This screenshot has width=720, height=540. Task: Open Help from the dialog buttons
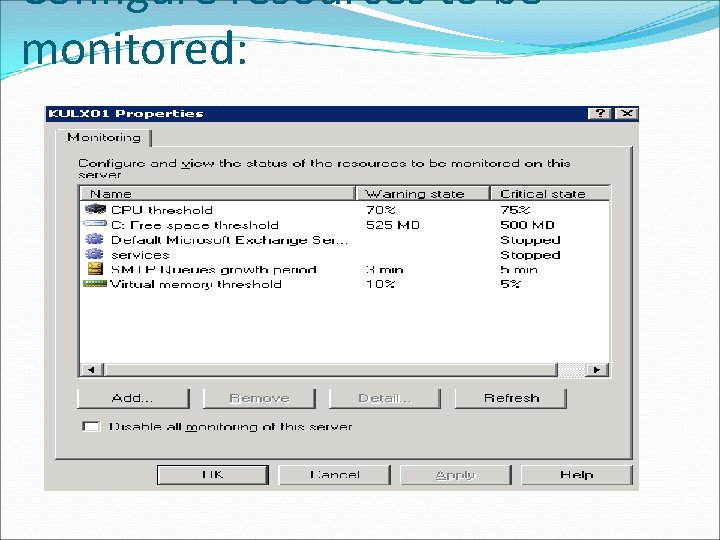pos(577,475)
